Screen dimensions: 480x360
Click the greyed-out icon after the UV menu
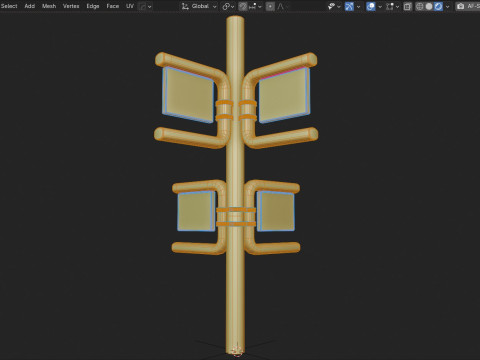point(143,6)
